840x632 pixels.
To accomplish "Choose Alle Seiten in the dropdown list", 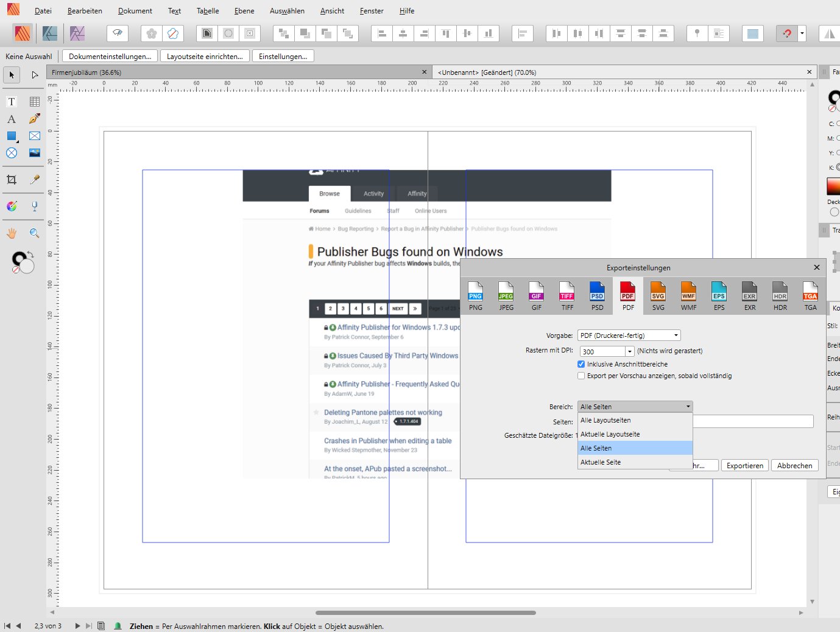I will (x=635, y=448).
